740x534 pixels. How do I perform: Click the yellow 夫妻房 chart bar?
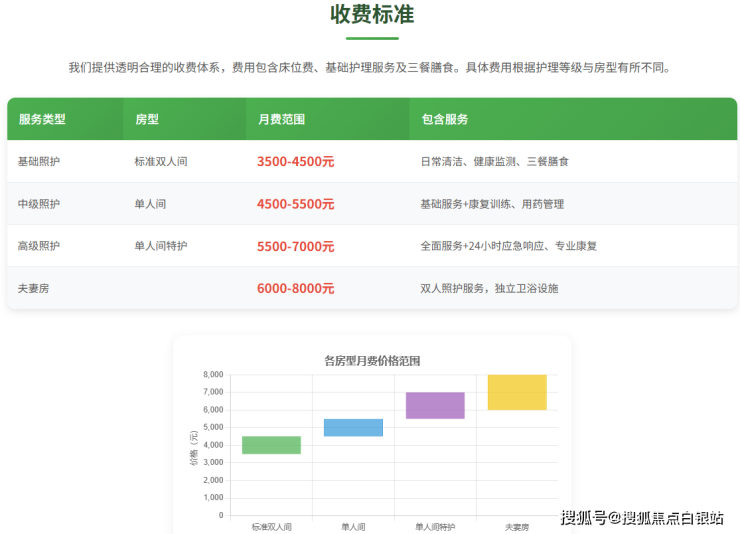(517, 392)
